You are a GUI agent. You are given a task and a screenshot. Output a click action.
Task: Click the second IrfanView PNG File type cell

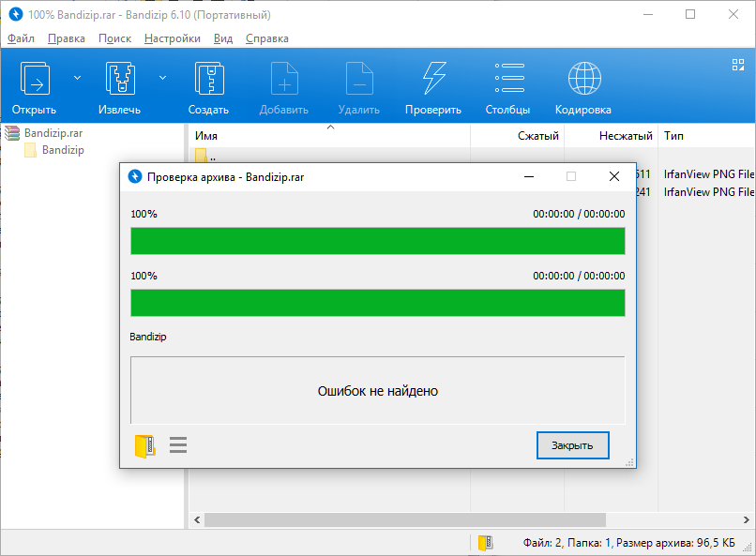pos(709,192)
